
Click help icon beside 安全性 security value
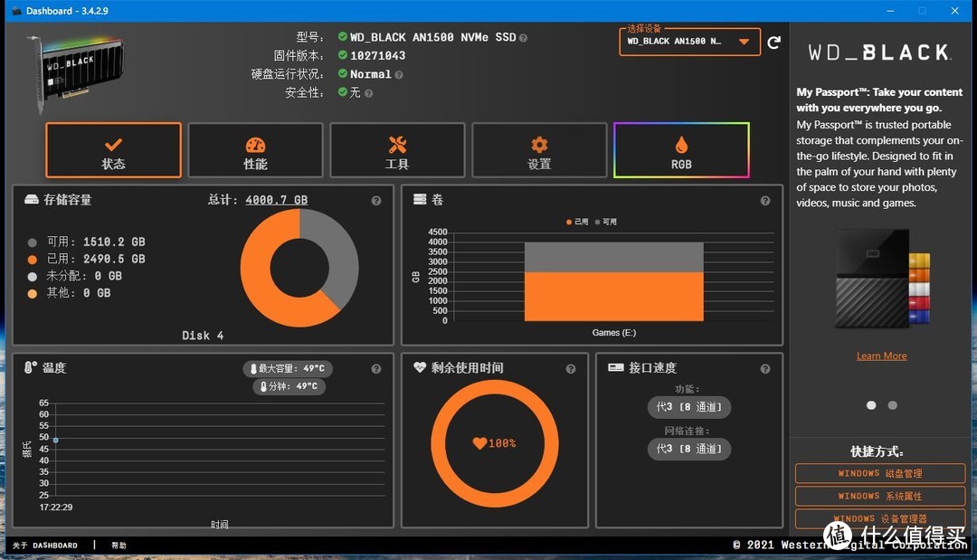(x=369, y=93)
